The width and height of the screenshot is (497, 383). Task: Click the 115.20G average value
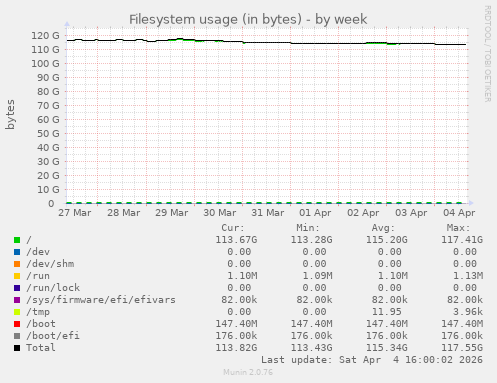pos(387,240)
